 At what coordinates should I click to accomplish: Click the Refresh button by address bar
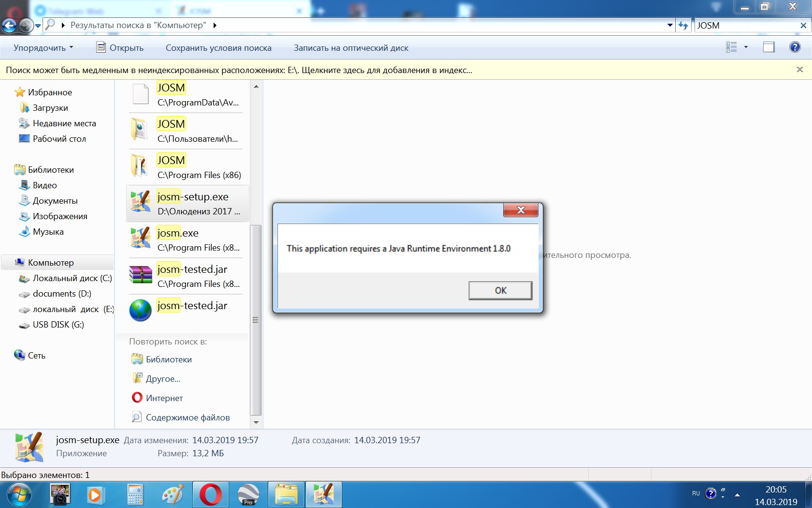pyautogui.click(x=683, y=25)
